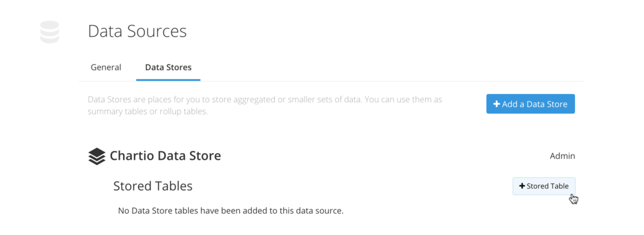Click the Data Sources page title

(137, 31)
